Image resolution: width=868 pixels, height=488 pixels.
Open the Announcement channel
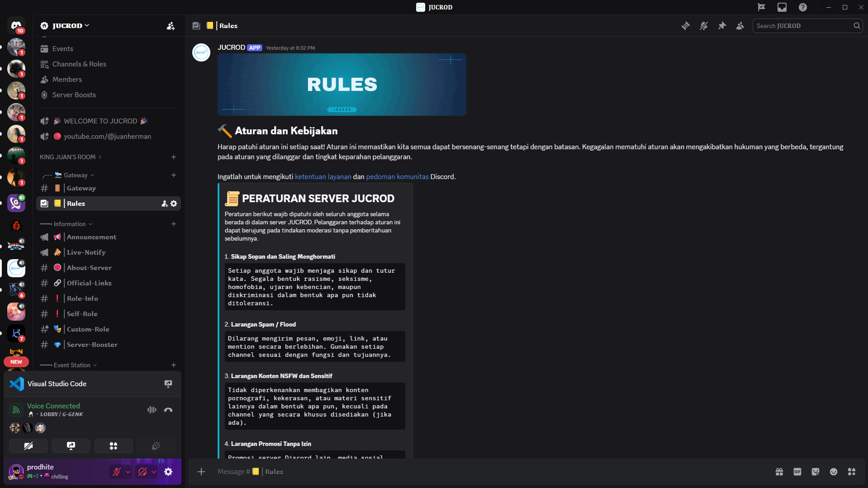coord(109,237)
